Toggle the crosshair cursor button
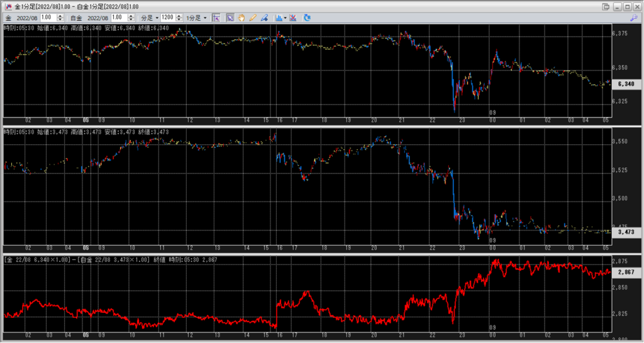Screen dimensions: 644x343 216,18
